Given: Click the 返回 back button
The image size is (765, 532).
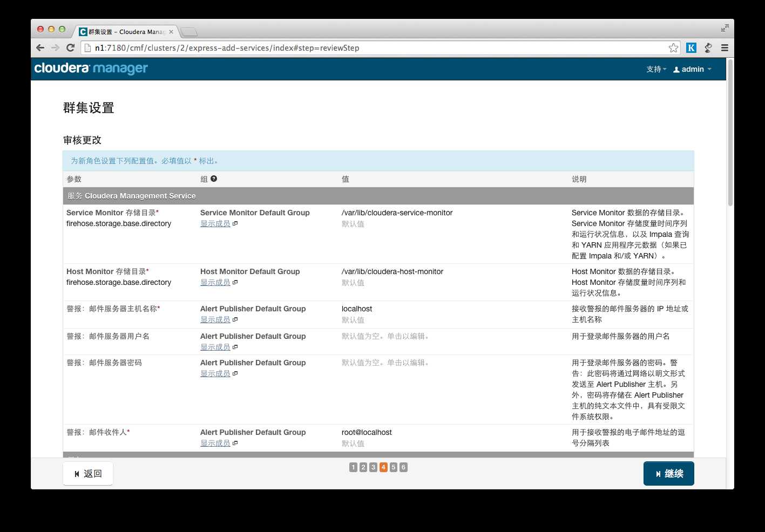Looking at the screenshot, I should point(88,473).
